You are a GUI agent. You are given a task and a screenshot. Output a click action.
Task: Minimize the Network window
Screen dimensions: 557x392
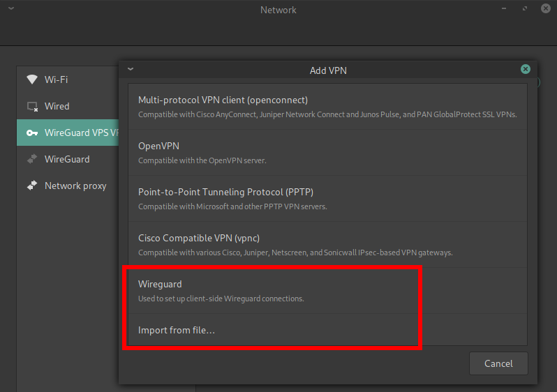click(504, 8)
